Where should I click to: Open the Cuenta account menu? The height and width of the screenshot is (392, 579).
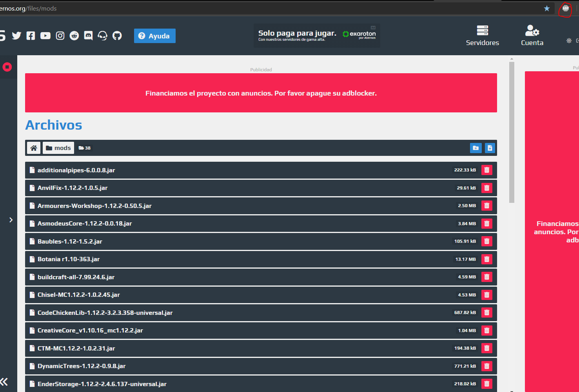pyautogui.click(x=532, y=36)
